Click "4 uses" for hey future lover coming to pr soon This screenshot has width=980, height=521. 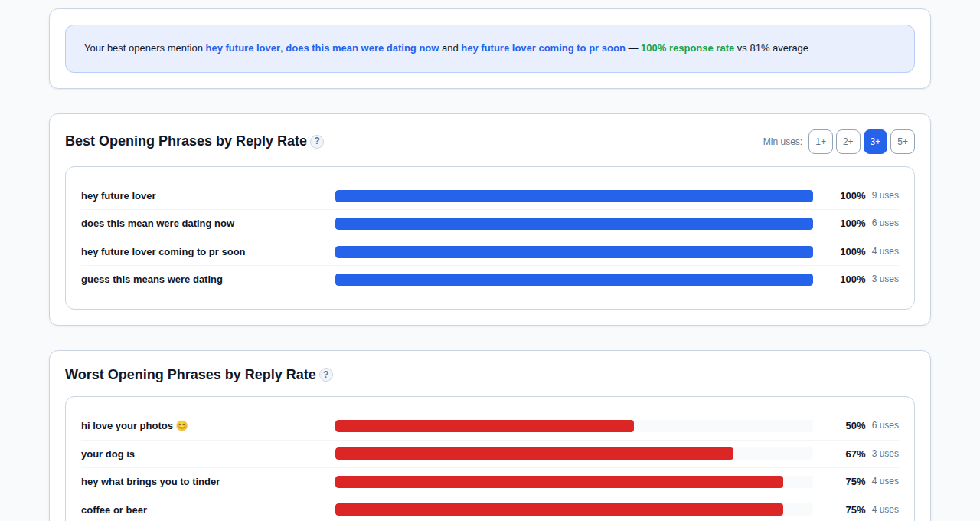(884, 251)
